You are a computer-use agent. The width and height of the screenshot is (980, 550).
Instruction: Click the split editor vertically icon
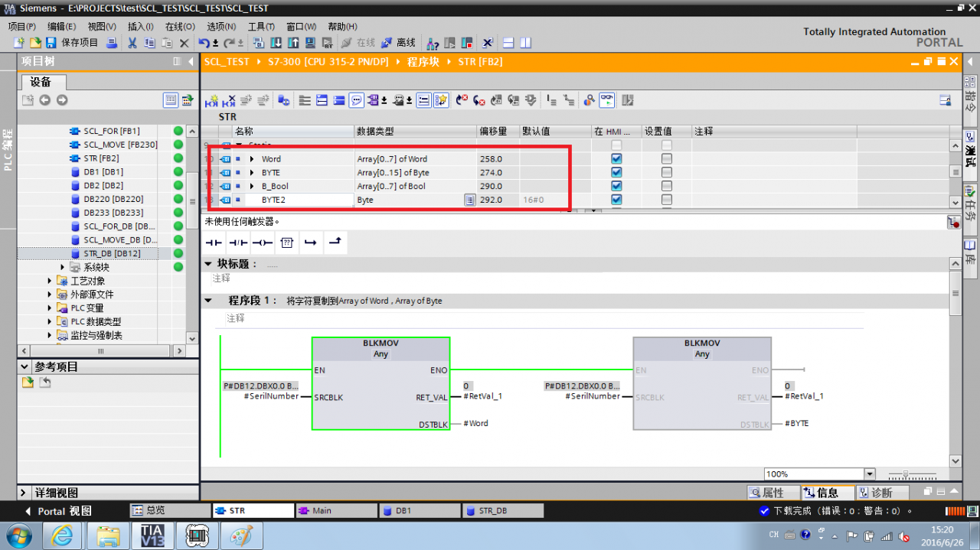point(525,43)
